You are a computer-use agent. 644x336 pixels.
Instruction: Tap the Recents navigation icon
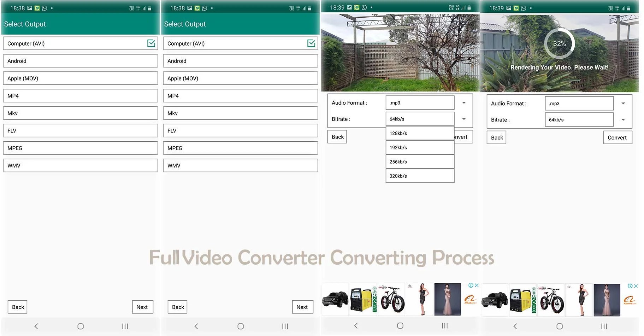tap(125, 326)
